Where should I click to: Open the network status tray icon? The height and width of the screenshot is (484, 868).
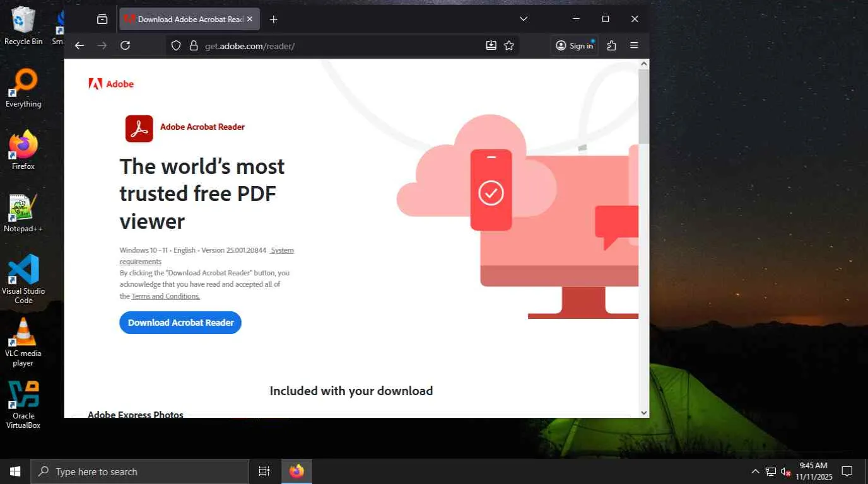point(770,471)
